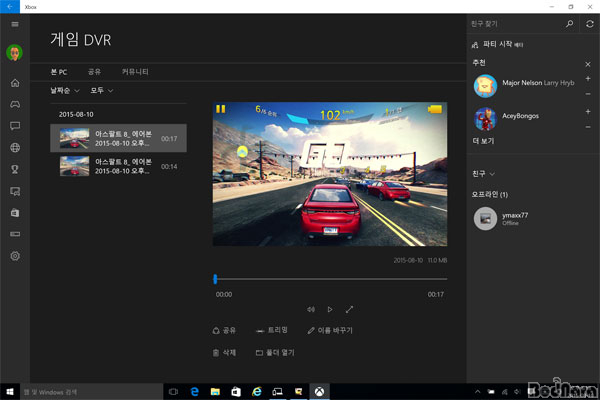Open the Connect console sidebar icon
600x400 pixels.
(15, 234)
